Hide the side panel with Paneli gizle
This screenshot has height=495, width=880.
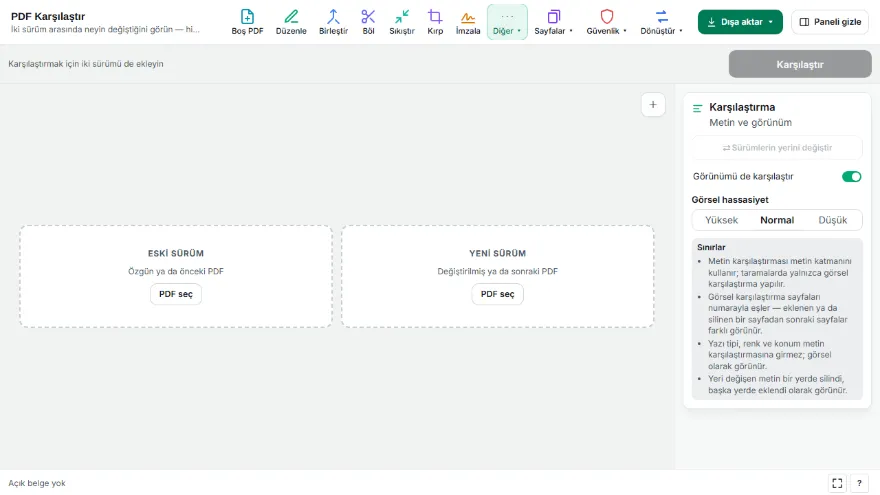coord(829,22)
